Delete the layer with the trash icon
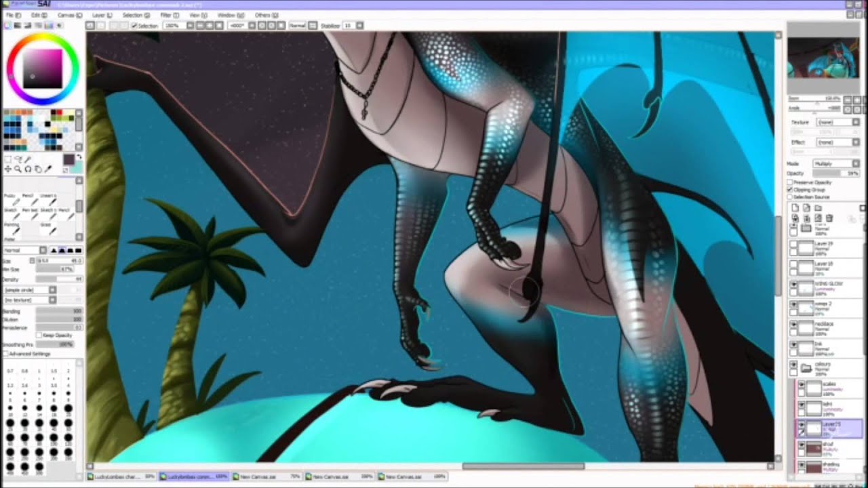 coord(829,219)
